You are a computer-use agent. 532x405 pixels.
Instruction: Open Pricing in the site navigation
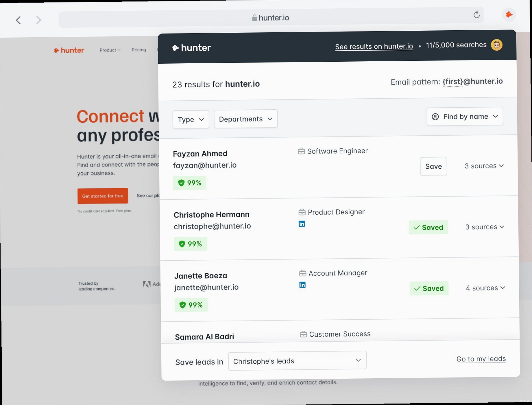tap(139, 50)
